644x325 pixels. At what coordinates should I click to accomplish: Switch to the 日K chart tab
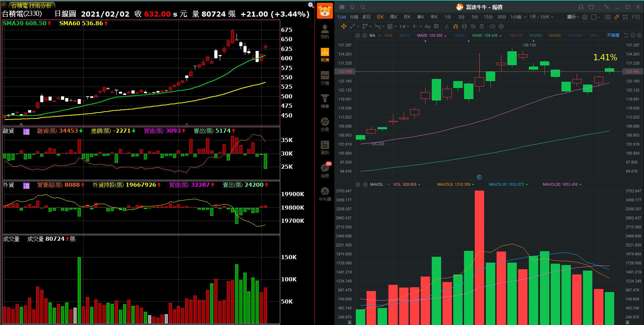point(380,17)
